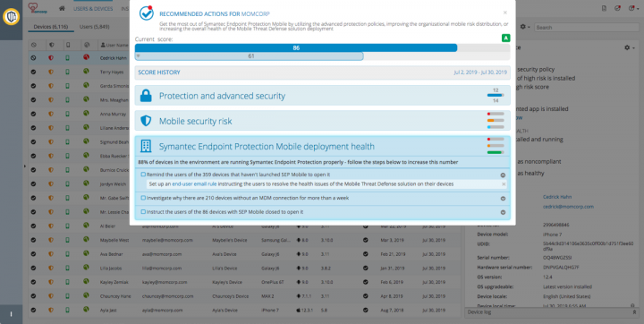
Task: Open the gear dropdown next to the Search field
Action: click(524, 27)
